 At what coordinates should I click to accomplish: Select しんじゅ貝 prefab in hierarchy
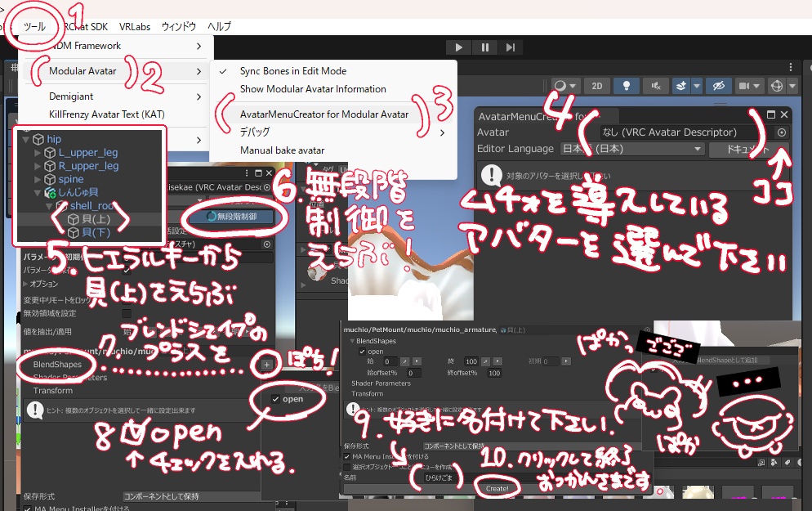point(78,192)
